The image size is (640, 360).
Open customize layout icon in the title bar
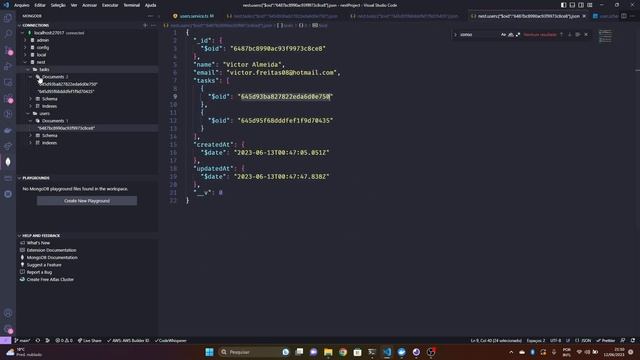(x=590, y=5)
